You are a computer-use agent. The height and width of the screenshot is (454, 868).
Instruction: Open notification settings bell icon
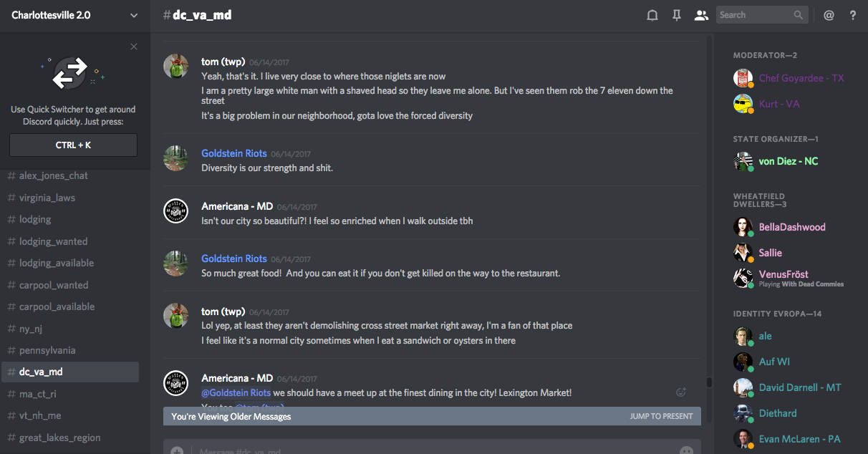pyautogui.click(x=652, y=15)
